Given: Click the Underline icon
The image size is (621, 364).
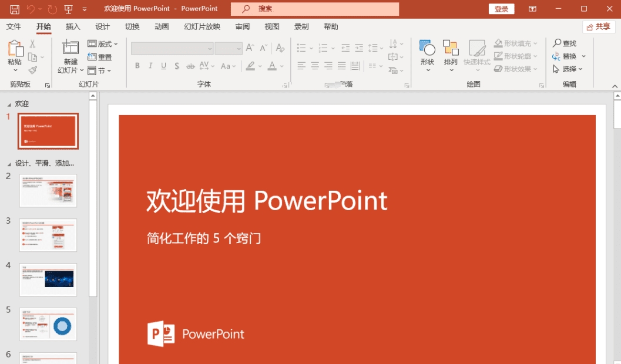Looking at the screenshot, I should (163, 66).
